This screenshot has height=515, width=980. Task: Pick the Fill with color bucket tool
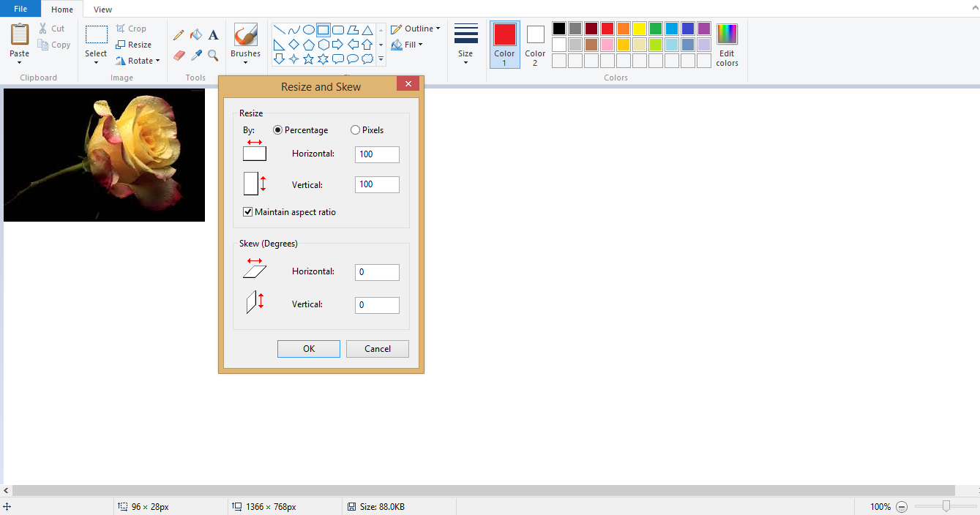pos(195,35)
